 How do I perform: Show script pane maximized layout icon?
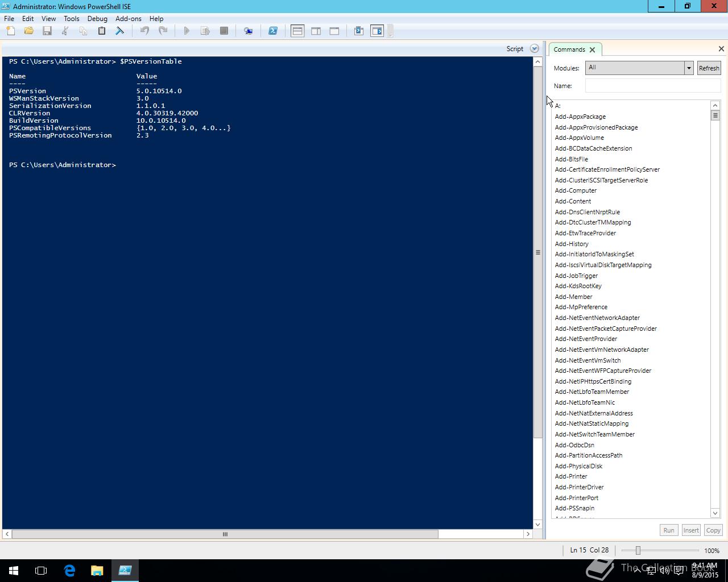pos(334,31)
